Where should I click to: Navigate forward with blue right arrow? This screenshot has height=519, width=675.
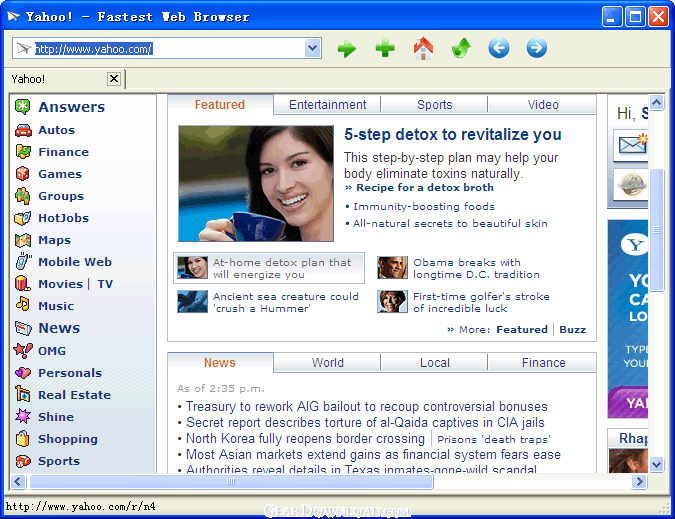(x=536, y=48)
